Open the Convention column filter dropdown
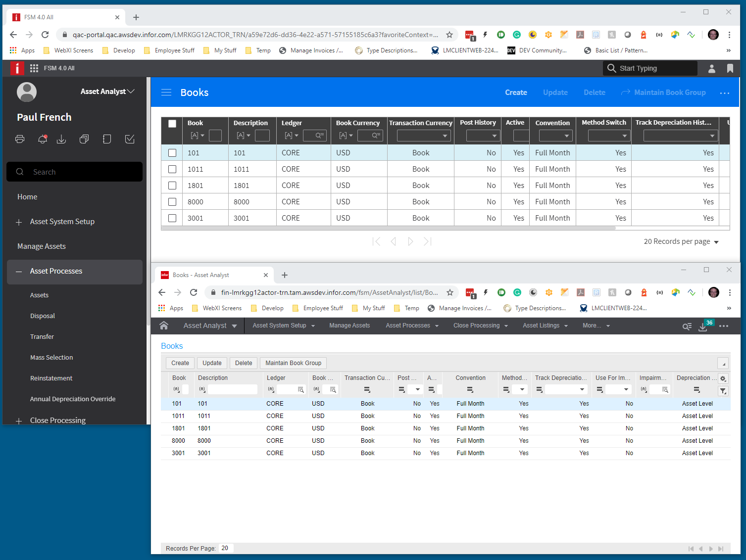The width and height of the screenshot is (746, 560). point(556,136)
